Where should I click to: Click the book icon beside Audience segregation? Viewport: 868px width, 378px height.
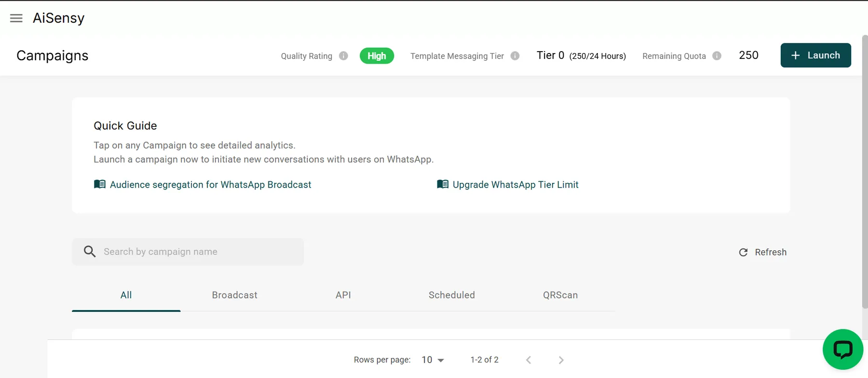pyautogui.click(x=100, y=184)
